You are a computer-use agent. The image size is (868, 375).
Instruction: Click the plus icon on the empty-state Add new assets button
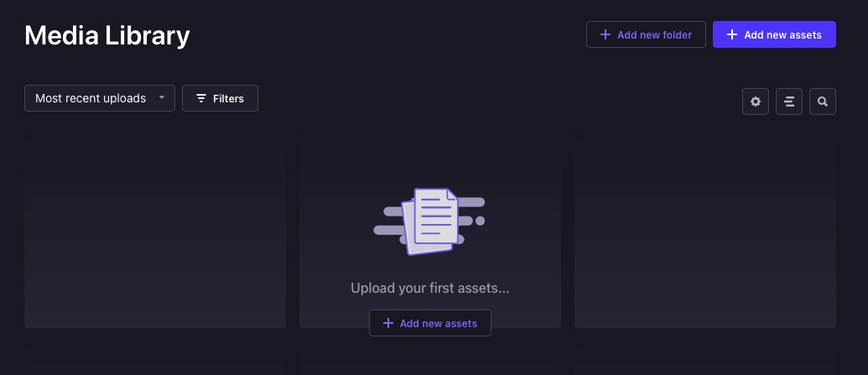click(x=387, y=323)
